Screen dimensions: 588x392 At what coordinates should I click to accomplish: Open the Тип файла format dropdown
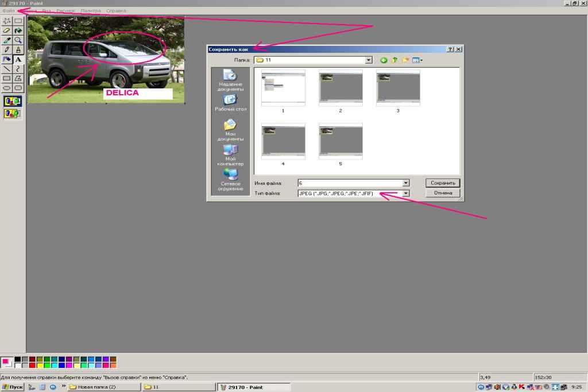click(x=406, y=194)
